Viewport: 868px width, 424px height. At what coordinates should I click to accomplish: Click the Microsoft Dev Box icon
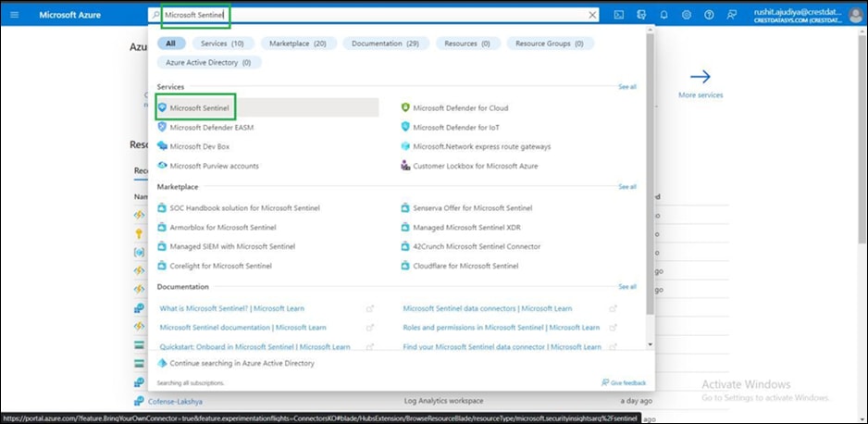point(162,146)
